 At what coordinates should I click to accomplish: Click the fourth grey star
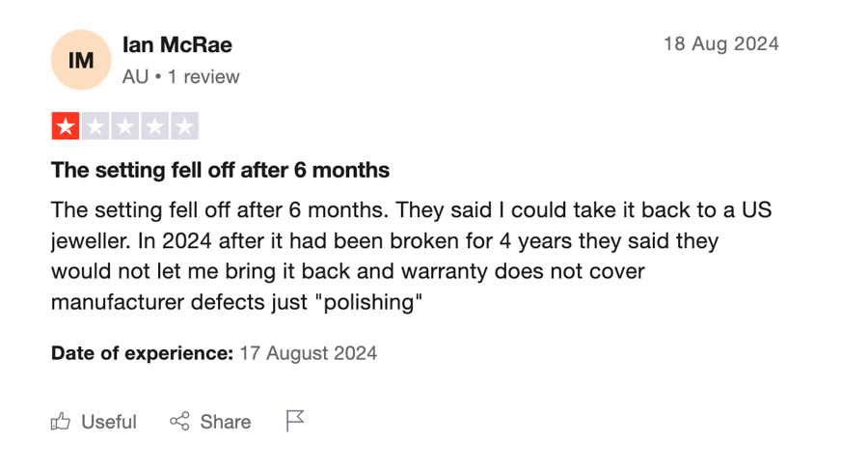click(155, 126)
